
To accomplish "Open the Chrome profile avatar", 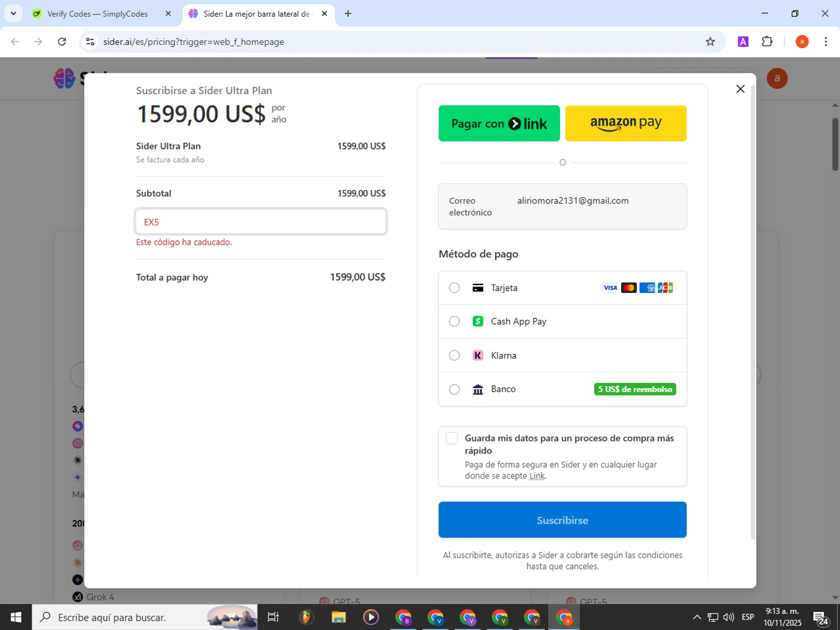I will (x=802, y=41).
